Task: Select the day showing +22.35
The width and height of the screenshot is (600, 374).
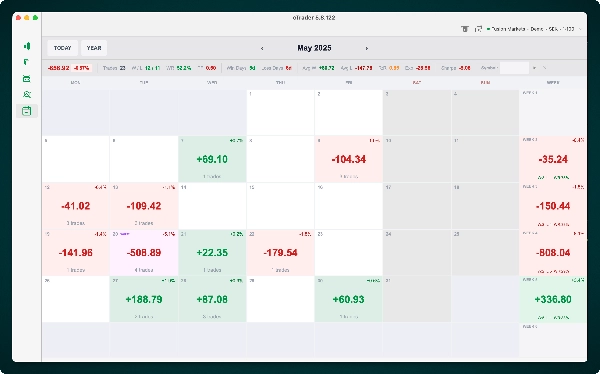Action: point(212,253)
